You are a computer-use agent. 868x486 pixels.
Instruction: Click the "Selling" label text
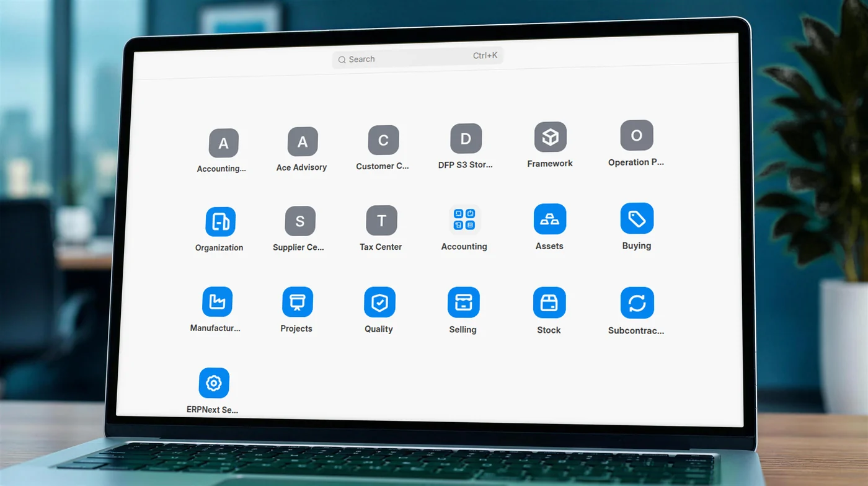point(463,330)
